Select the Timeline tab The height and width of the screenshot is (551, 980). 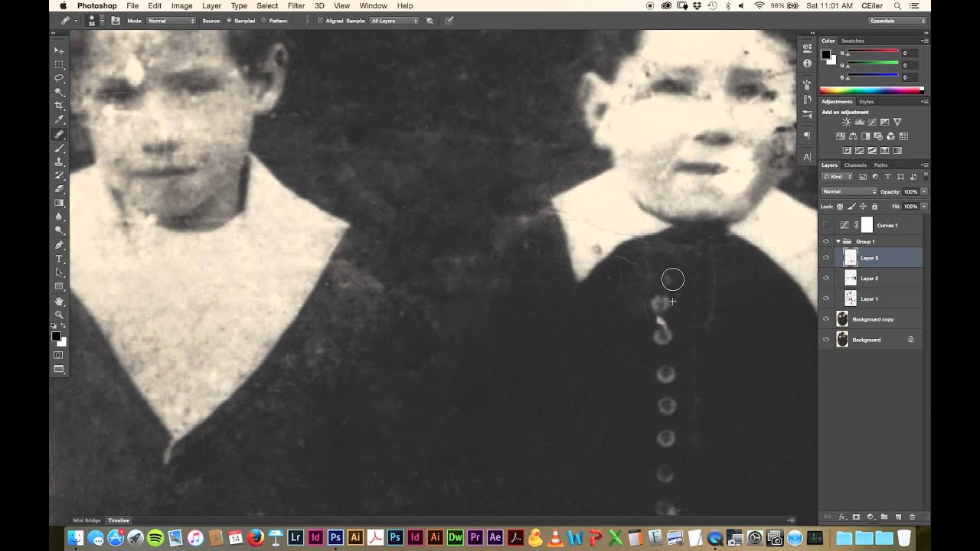pyautogui.click(x=119, y=520)
